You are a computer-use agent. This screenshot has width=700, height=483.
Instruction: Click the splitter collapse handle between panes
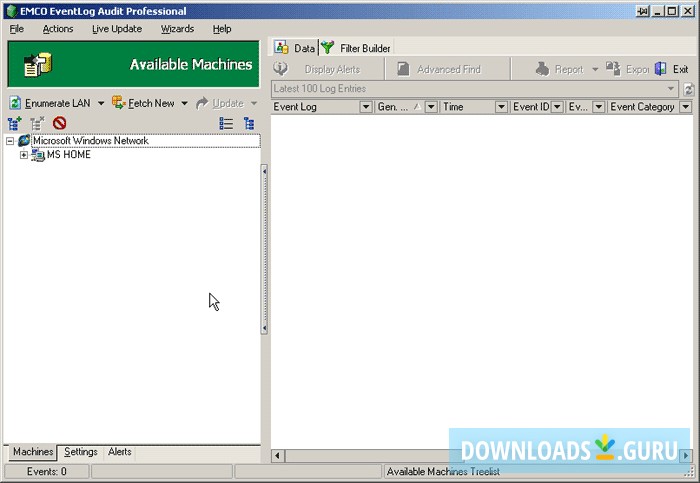(264, 250)
